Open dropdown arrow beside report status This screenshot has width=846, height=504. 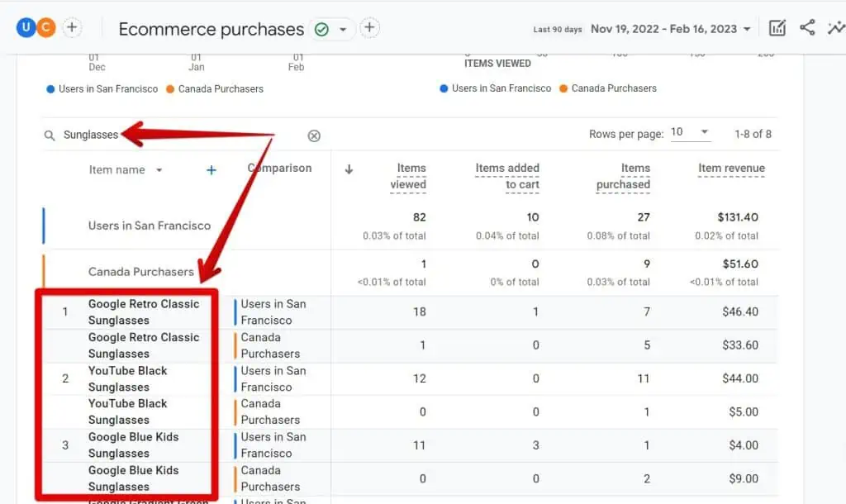pyautogui.click(x=343, y=29)
